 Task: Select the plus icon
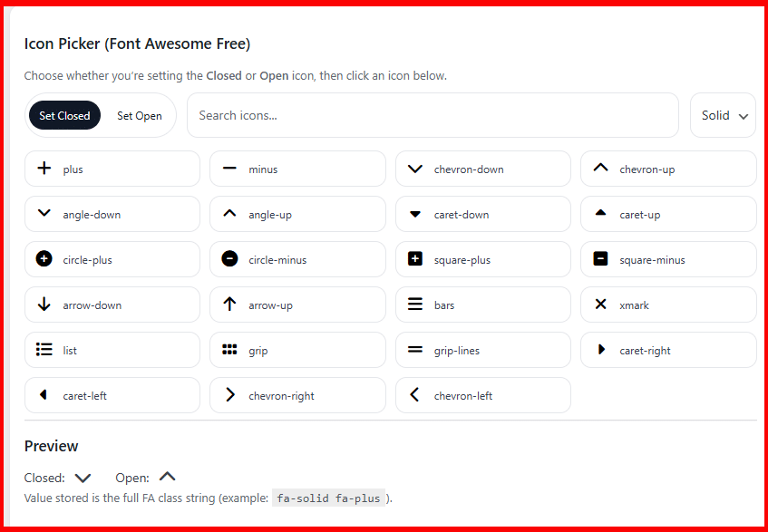coord(112,169)
